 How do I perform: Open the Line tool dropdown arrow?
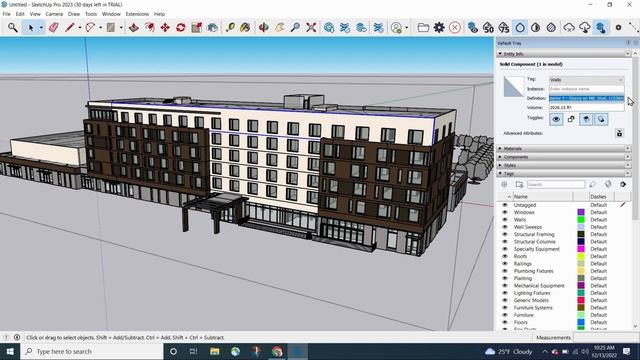pyautogui.click(x=80, y=28)
